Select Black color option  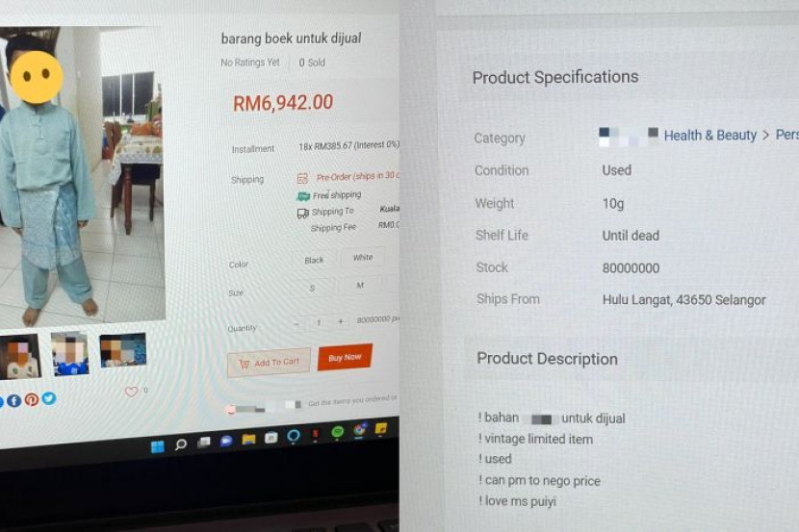pyautogui.click(x=314, y=260)
